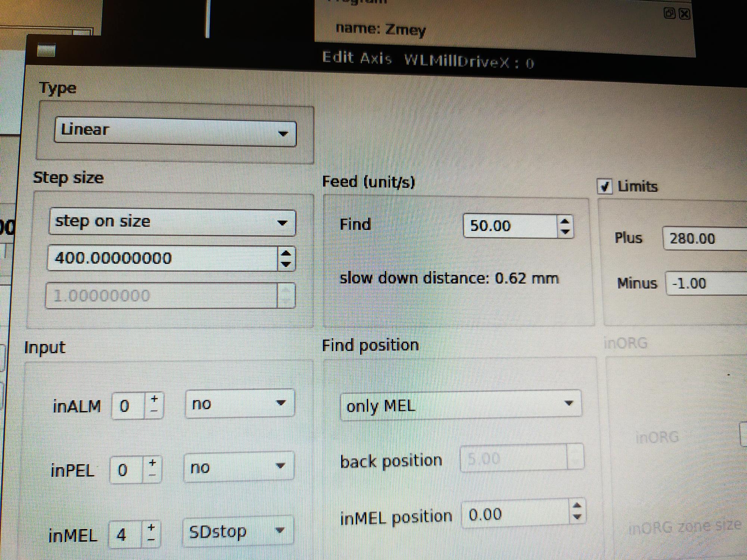Screen dimensions: 747x560
Task: Increment inMEL input number with plus
Action: [151, 528]
